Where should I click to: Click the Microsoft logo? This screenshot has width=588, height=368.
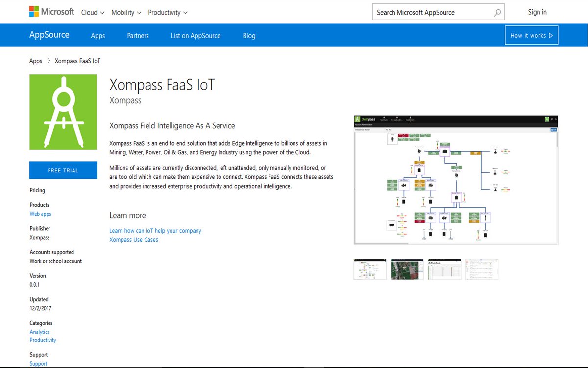click(x=51, y=12)
